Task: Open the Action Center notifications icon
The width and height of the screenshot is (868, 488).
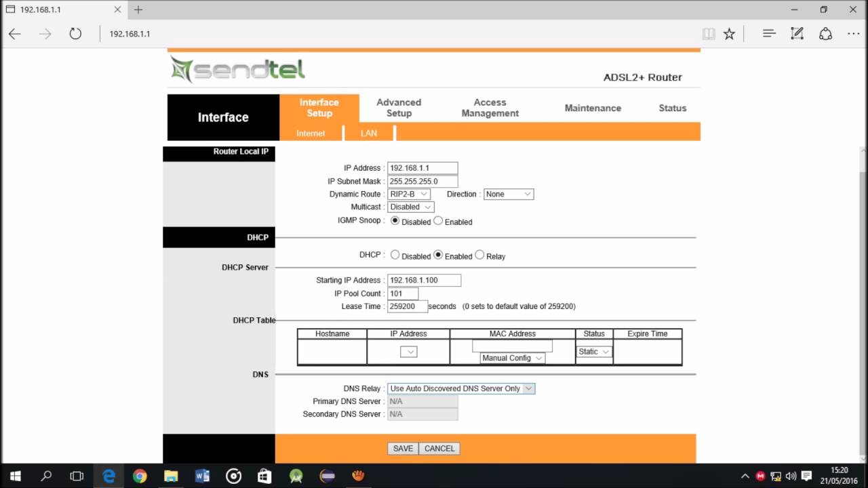Action: pos(807,476)
